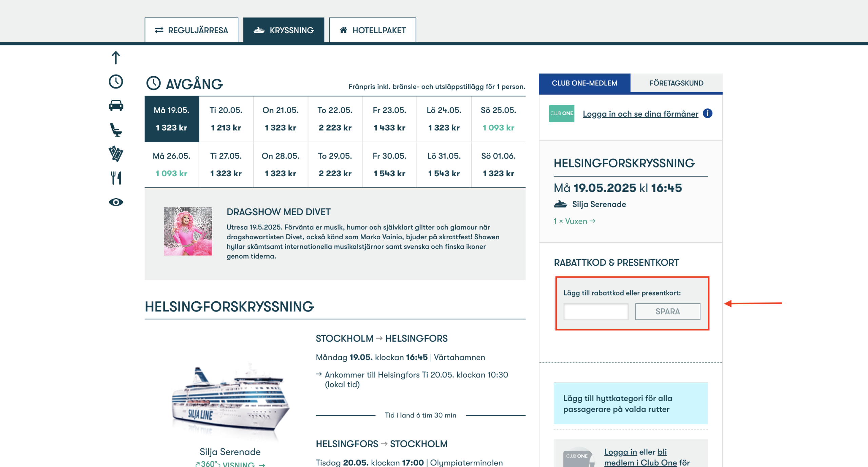Click the SPARA button
This screenshot has height=467, width=868.
[667, 311]
